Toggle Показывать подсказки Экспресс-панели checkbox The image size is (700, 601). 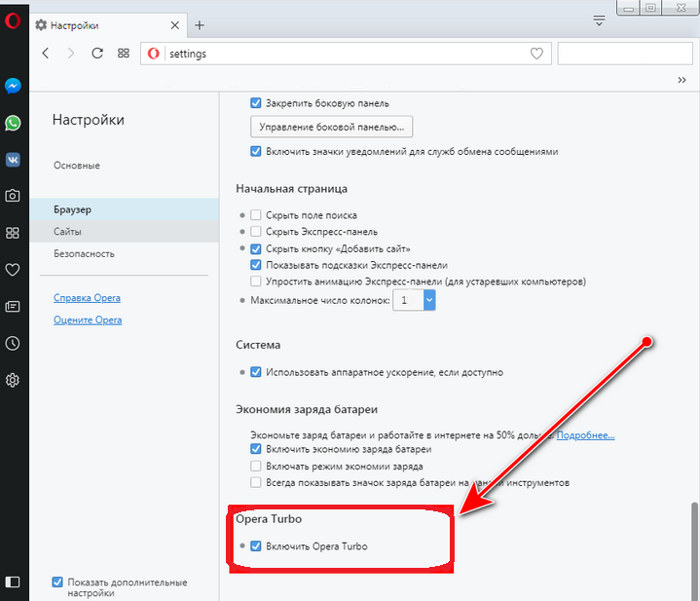[x=256, y=265]
